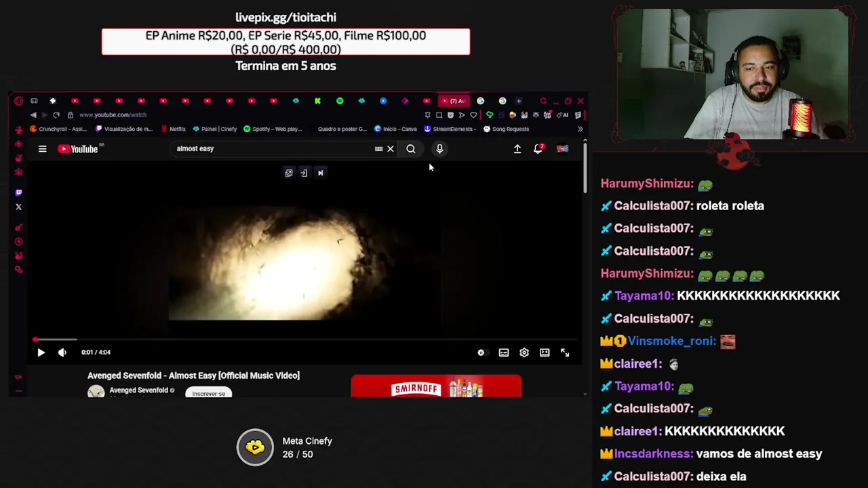
Task: Open the sidebar three-dots more menu
Action: coord(18,391)
